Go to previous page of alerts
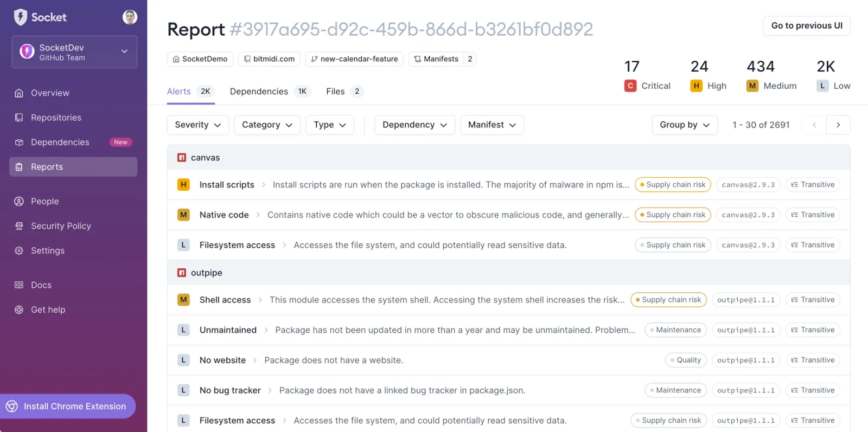The width and height of the screenshot is (868, 432). (x=814, y=125)
